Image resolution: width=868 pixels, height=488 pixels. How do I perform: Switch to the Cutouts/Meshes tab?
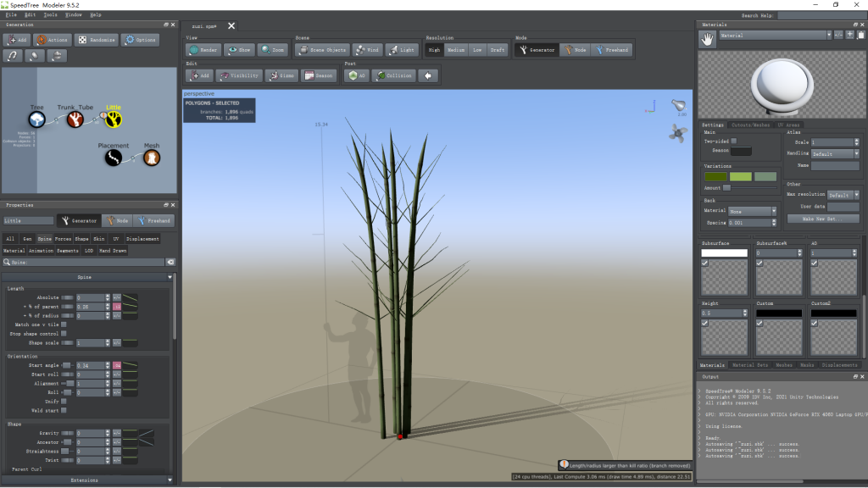pyautogui.click(x=750, y=125)
